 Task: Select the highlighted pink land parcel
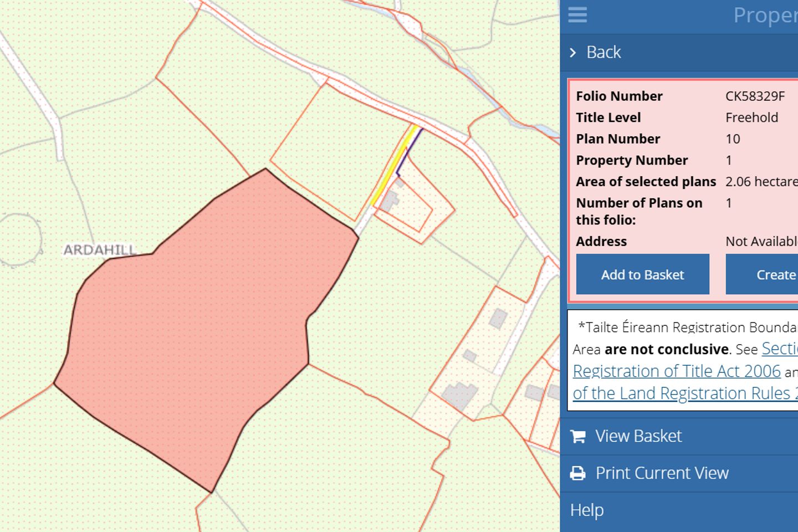(x=199, y=321)
